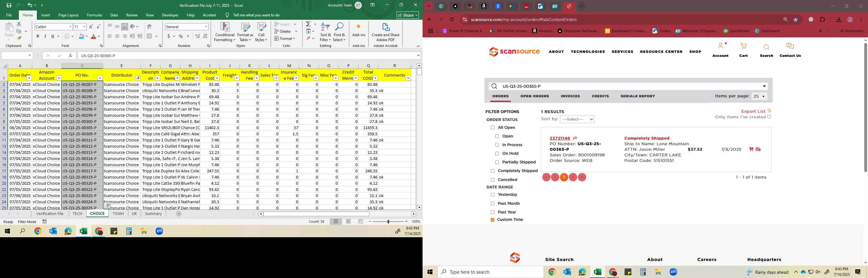
Task: Click the Fill Color swatch icon
Action: pyautogui.click(x=81, y=36)
